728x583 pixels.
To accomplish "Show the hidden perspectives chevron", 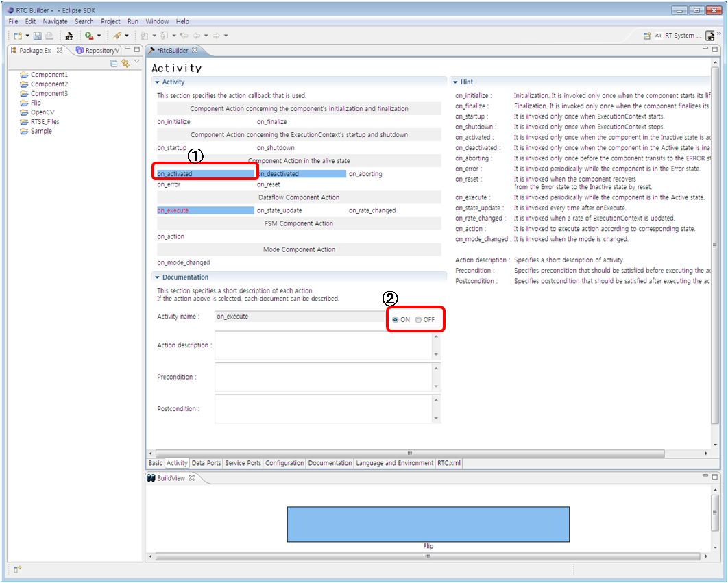I will (719, 34).
